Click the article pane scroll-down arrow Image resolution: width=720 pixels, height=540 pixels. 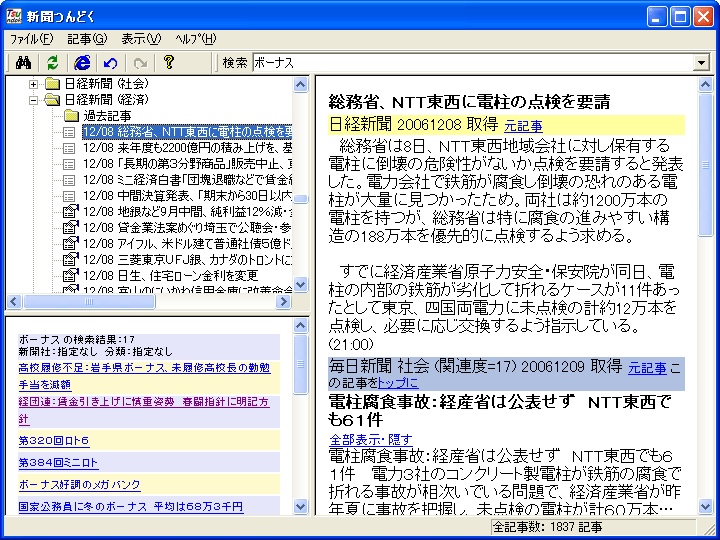click(x=705, y=506)
